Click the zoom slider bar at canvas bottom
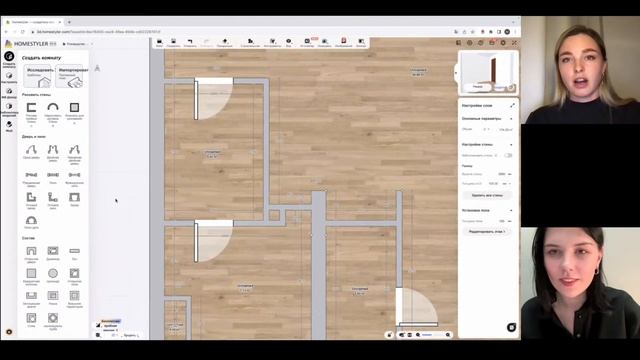Image resolution: width=640 pixels, height=360 pixels. [433, 335]
